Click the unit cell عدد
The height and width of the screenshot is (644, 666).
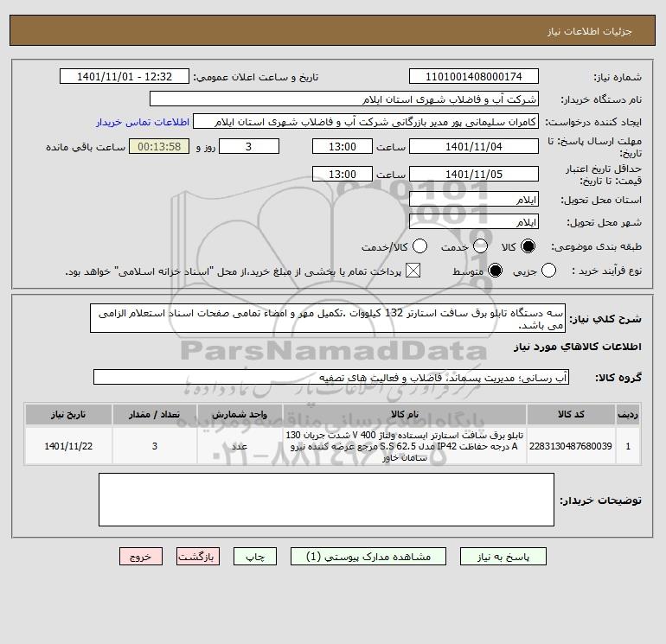(240, 446)
